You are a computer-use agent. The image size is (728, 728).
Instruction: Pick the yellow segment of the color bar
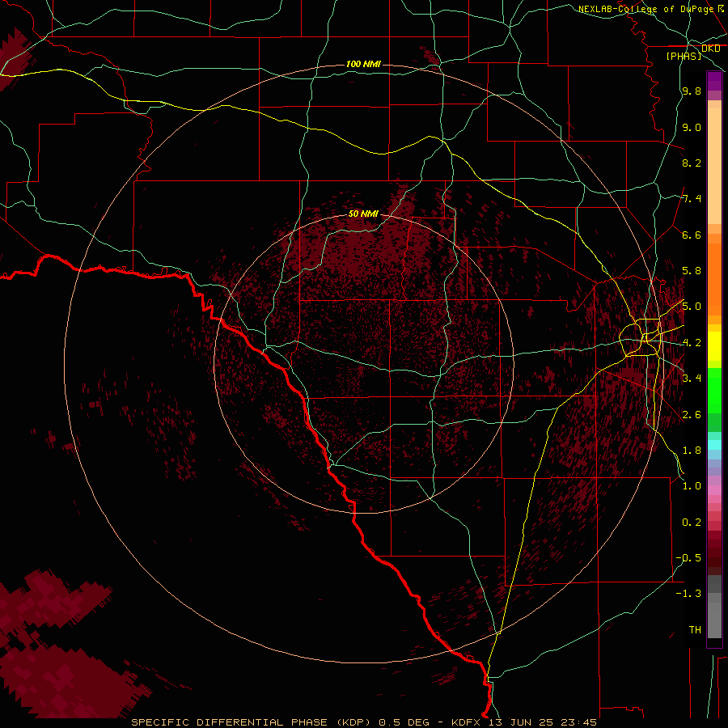tap(714, 346)
